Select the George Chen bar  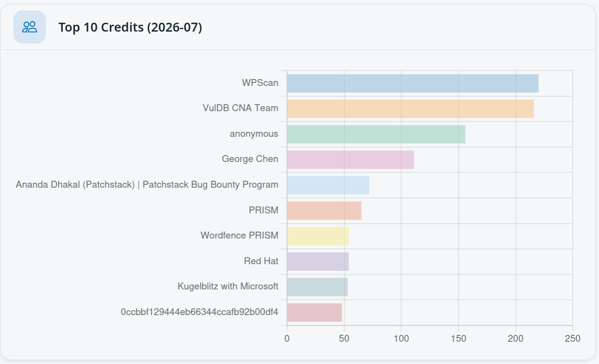[x=351, y=160]
